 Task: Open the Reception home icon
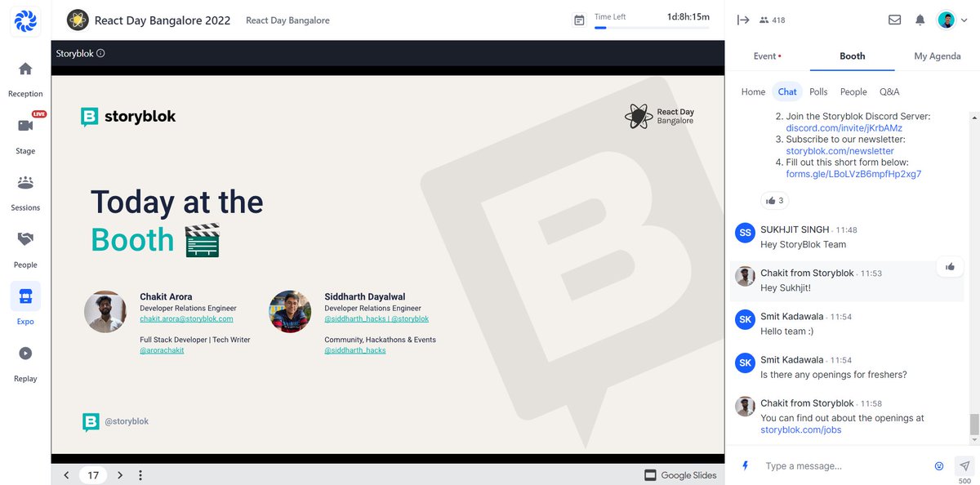pos(25,69)
